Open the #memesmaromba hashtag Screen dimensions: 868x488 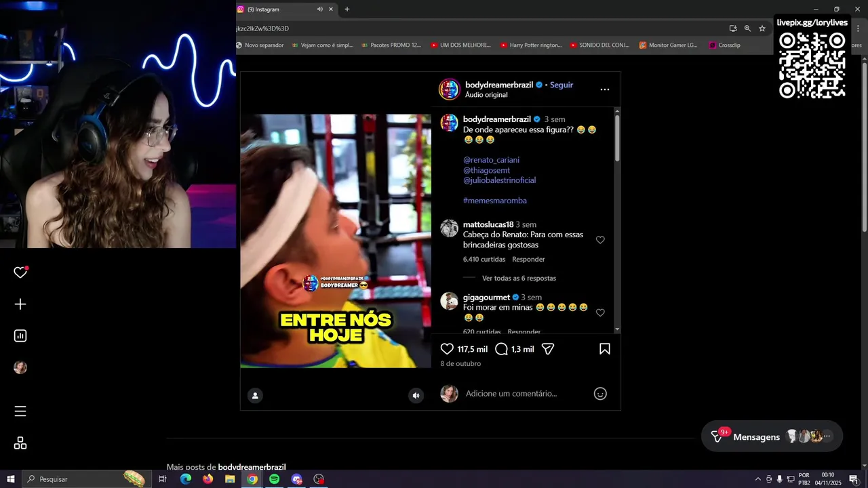pos(494,201)
